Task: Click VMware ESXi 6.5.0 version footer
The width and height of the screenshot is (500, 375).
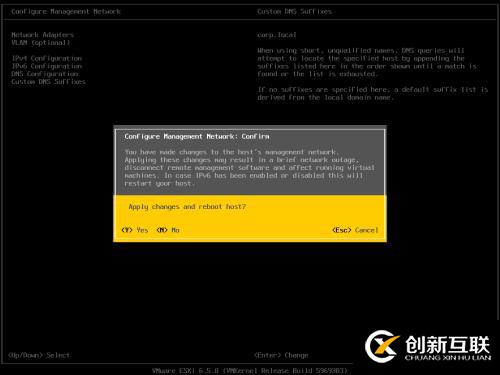Action: pyautogui.click(x=250, y=371)
